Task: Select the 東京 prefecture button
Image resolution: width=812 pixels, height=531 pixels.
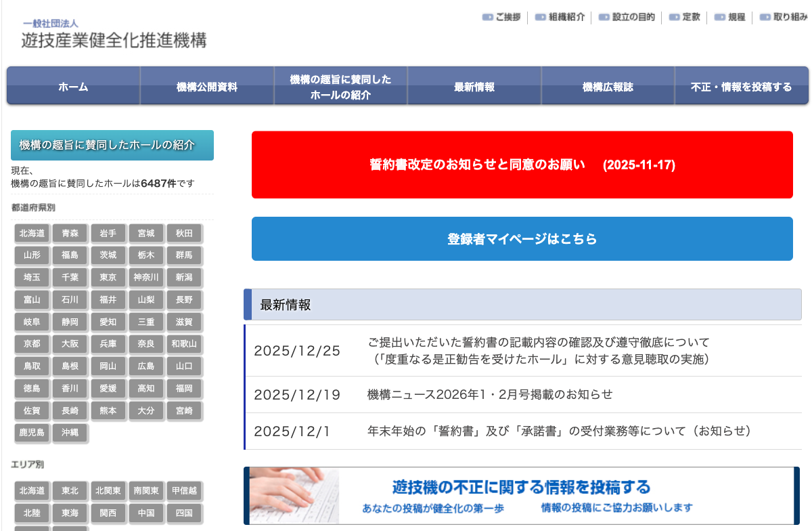Action: pos(108,277)
